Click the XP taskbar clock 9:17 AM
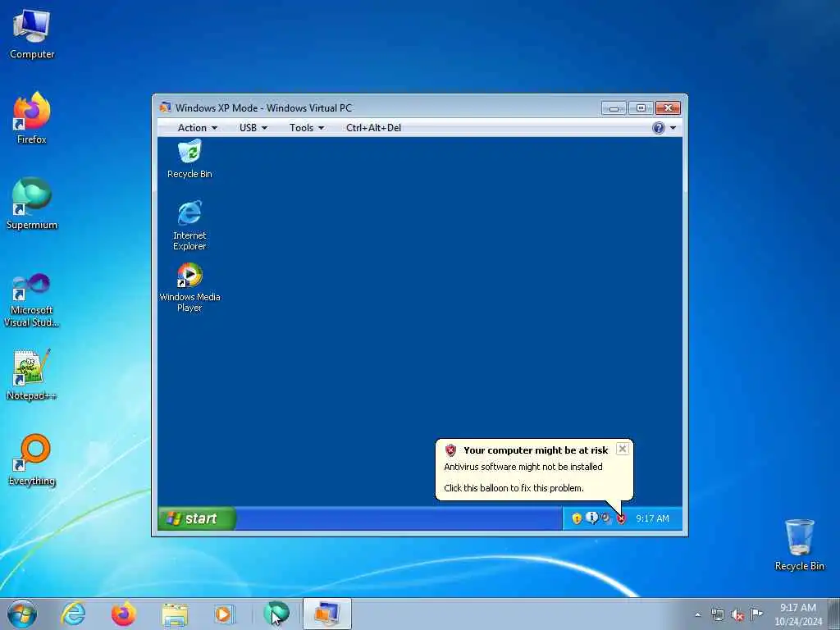 (652, 518)
